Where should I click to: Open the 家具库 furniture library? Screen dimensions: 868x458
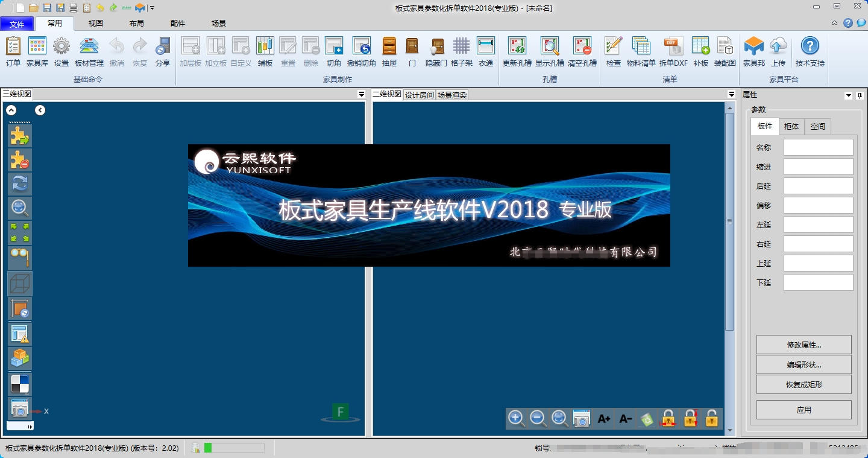[37, 51]
